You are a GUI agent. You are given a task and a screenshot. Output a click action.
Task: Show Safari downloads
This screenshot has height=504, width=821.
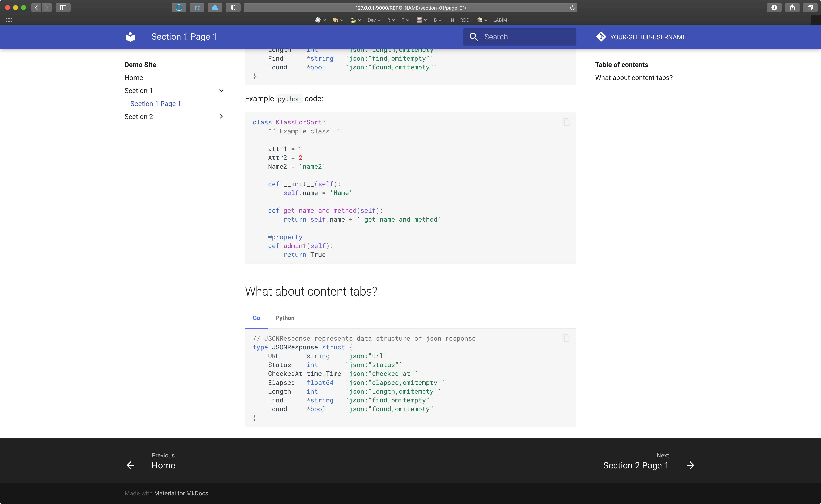(774, 7)
